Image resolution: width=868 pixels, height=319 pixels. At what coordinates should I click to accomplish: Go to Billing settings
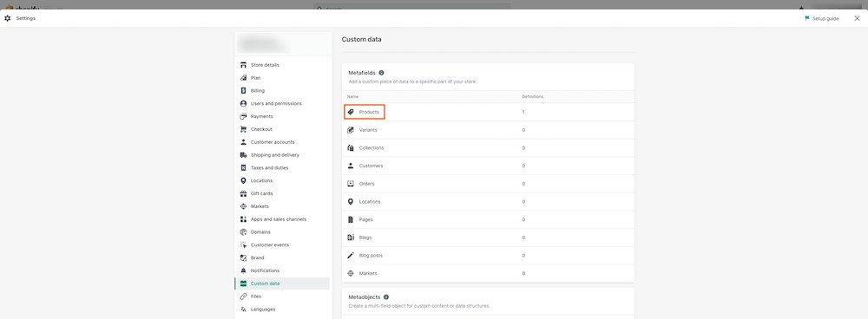point(282,91)
